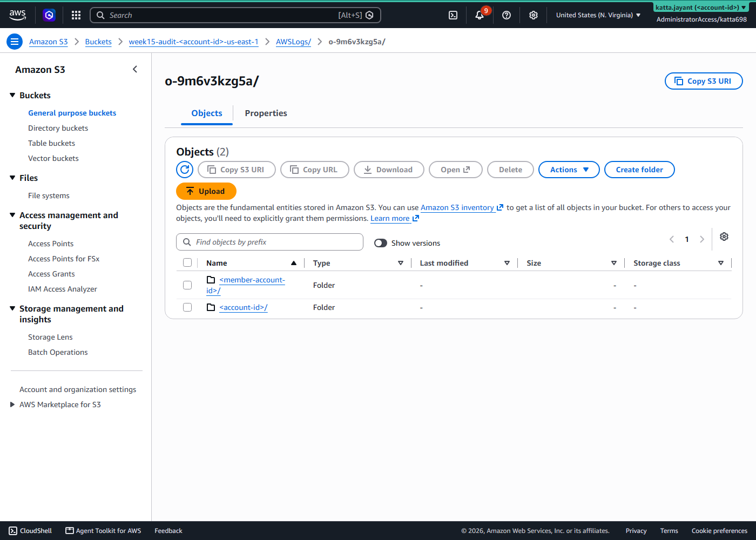The image size is (756, 540).
Task: Open the Learn more link
Action: point(395,218)
